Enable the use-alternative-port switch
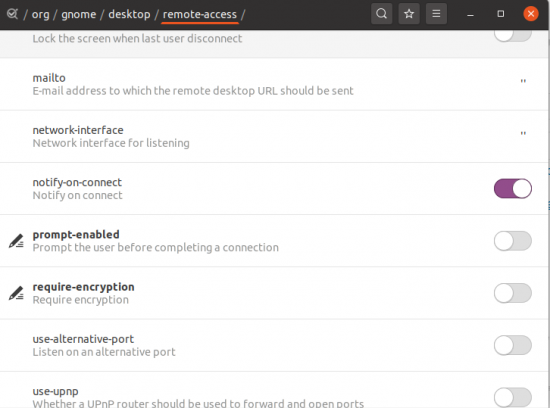The image size is (550, 408). click(x=513, y=345)
